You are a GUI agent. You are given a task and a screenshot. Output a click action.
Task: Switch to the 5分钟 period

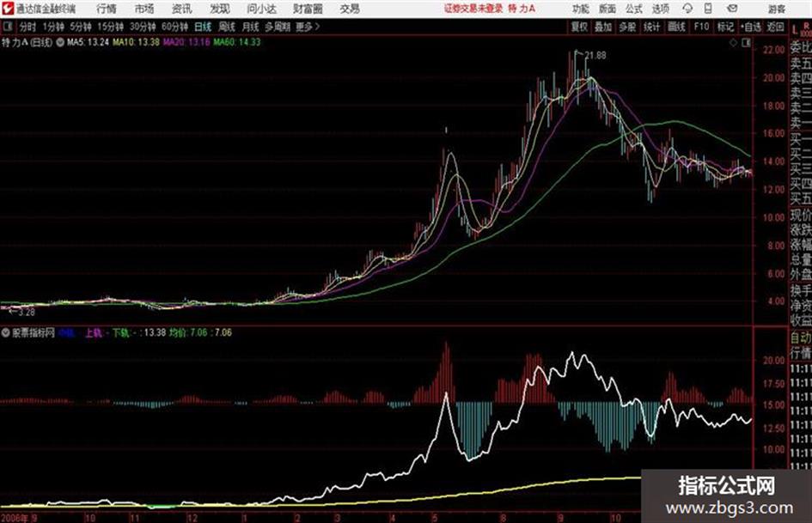click(x=80, y=27)
